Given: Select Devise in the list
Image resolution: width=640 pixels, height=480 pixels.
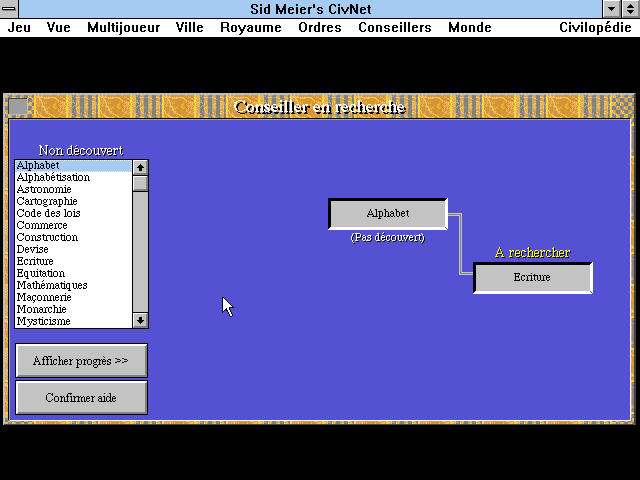Looking at the screenshot, I should click(73, 249).
